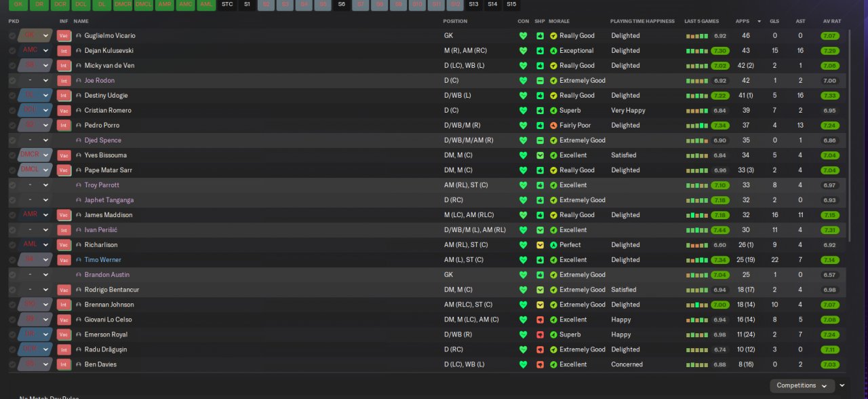Toggle selection checkmark for Brandon Austin
Image resolution: width=868 pixels, height=399 pixels.
click(12, 274)
